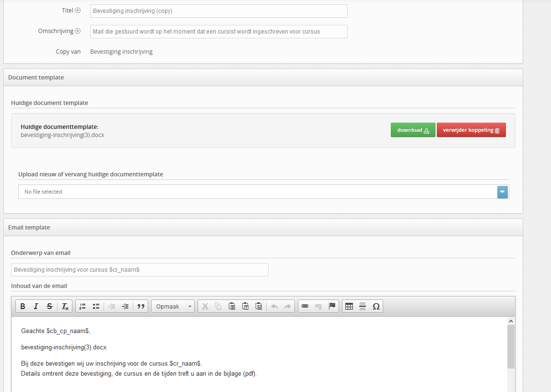
Task: Increase indent in editor
Action: pyautogui.click(x=125, y=306)
